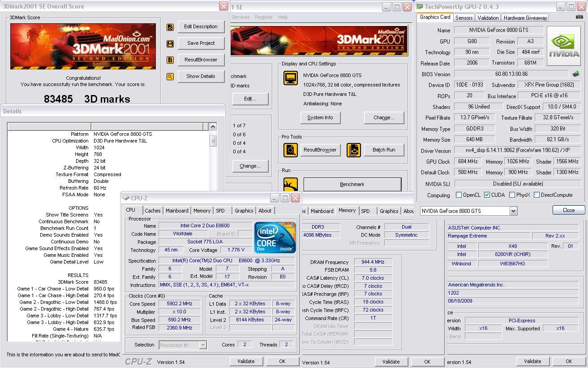Click the DRAM Frequency 944.4 MHz value
The height and width of the screenshot is (368, 588).
[x=373, y=262]
